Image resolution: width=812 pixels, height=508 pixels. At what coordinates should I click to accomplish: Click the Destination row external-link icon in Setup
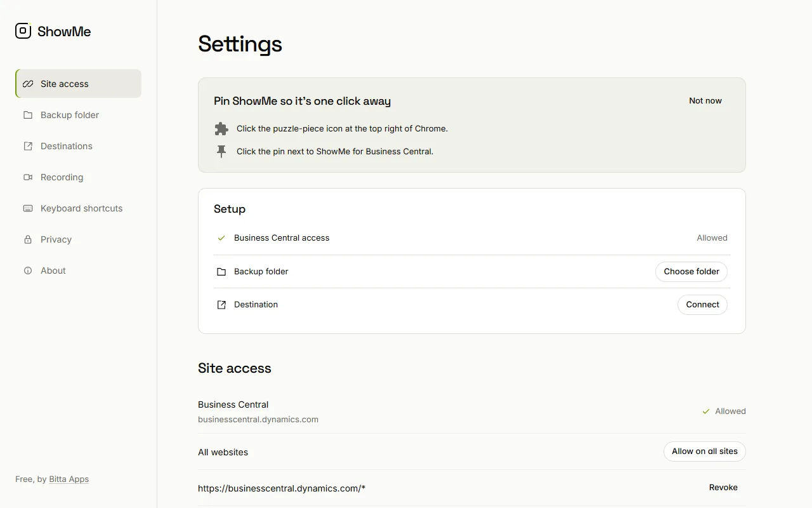pos(221,305)
